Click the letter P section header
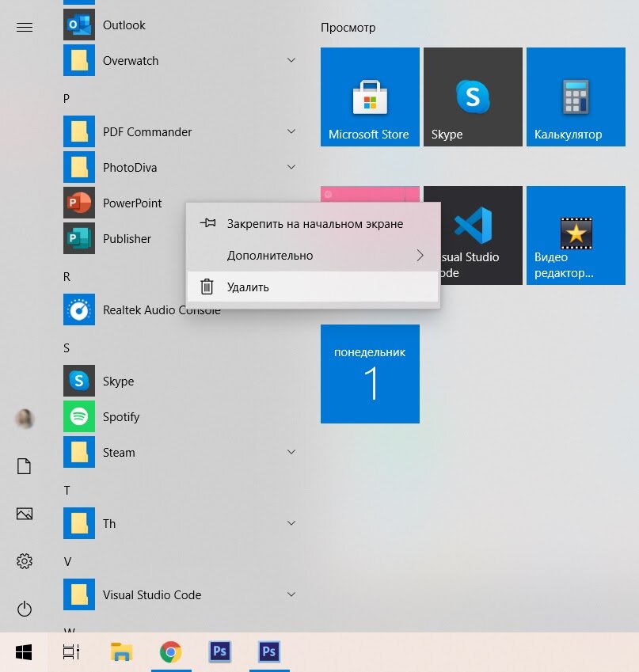The width and height of the screenshot is (639, 672). [x=67, y=99]
